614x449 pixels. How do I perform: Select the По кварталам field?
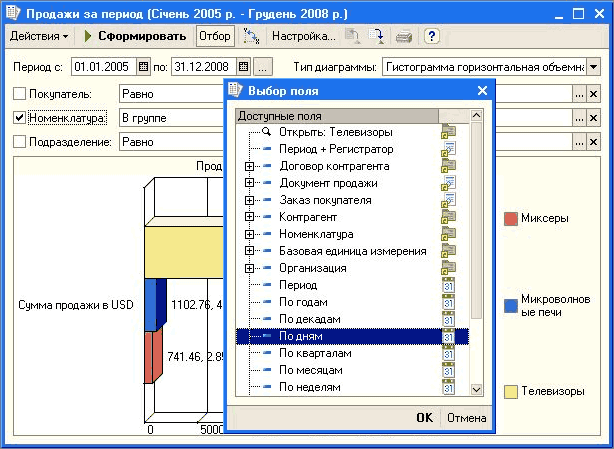315,353
